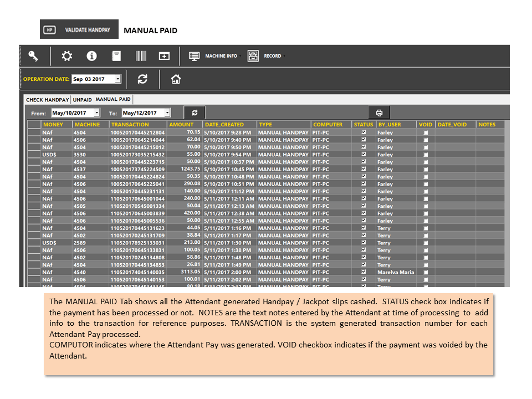Click the key icon in the toolbar
The height and width of the screenshot is (399, 532).
33,56
